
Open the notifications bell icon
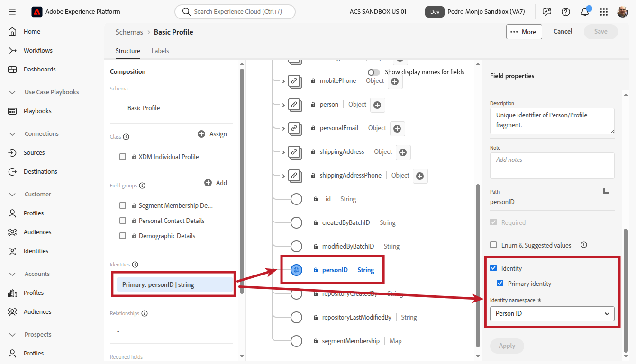click(x=584, y=12)
